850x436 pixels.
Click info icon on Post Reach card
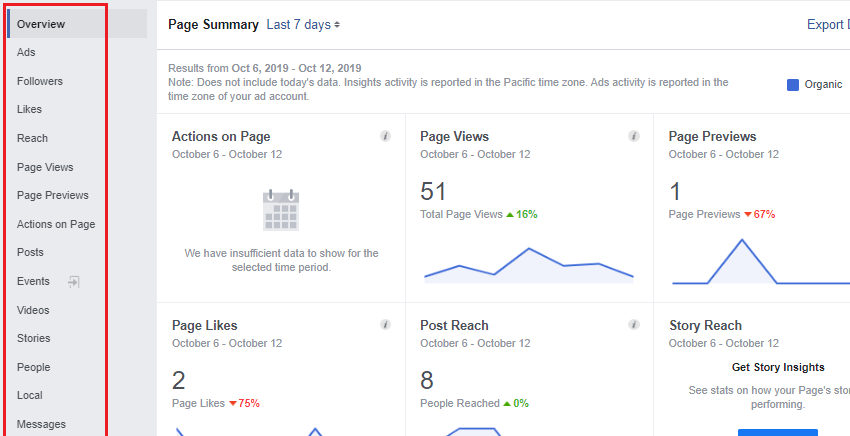pyautogui.click(x=634, y=325)
